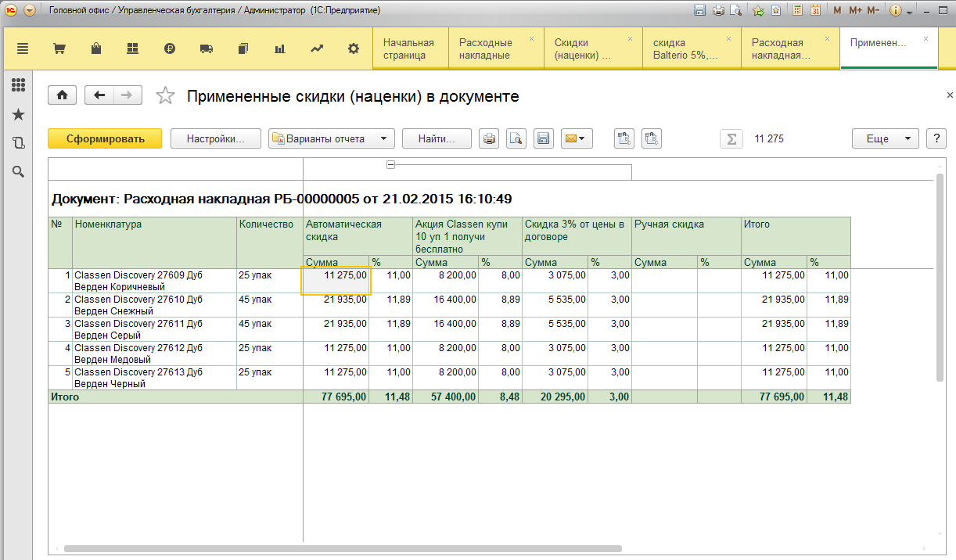Click the M- memory subtract button

click(874, 11)
